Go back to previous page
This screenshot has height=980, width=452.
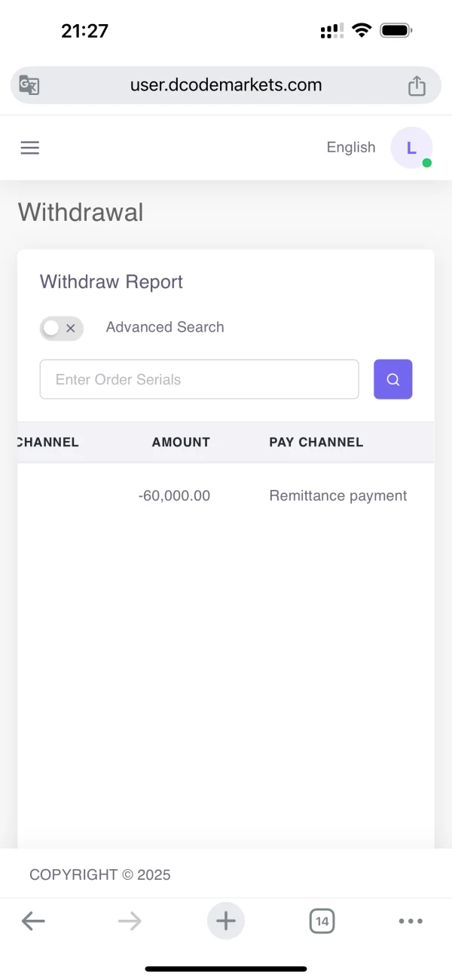33,920
